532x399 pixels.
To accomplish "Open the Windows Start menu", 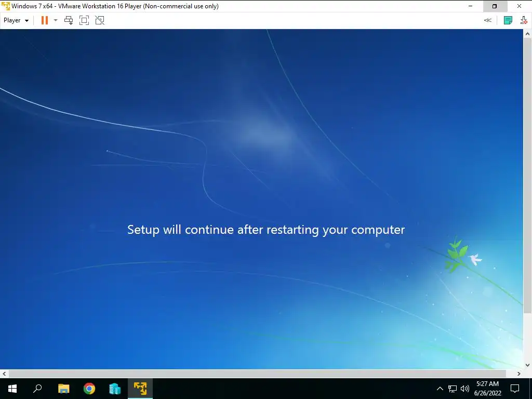I will 12,389.
